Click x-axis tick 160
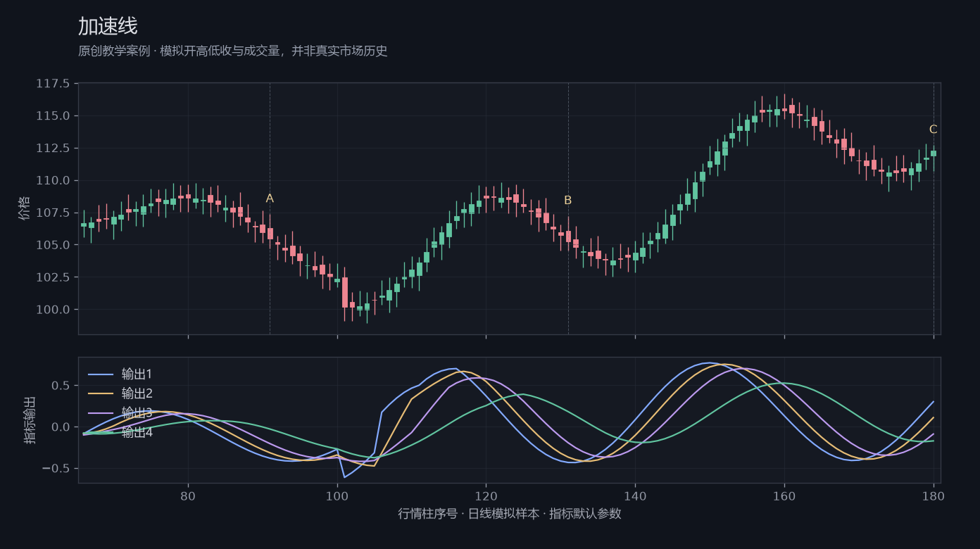This screenshot has width=980, height=549. click(784, 496)
